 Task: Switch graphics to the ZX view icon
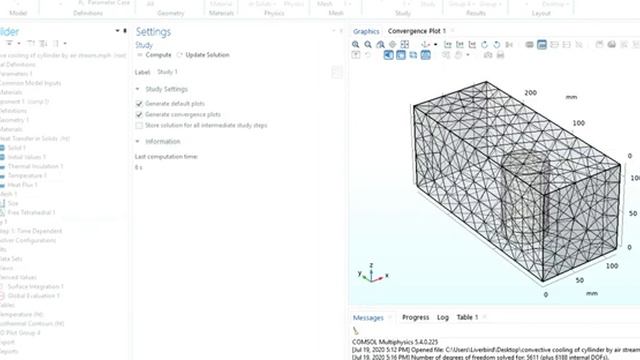[x=472, y=44]
